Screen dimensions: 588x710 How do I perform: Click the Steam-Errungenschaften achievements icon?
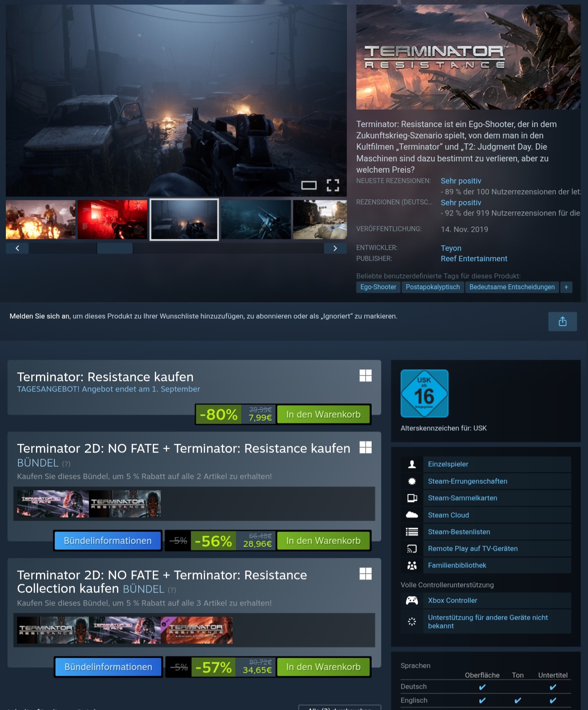412,481
